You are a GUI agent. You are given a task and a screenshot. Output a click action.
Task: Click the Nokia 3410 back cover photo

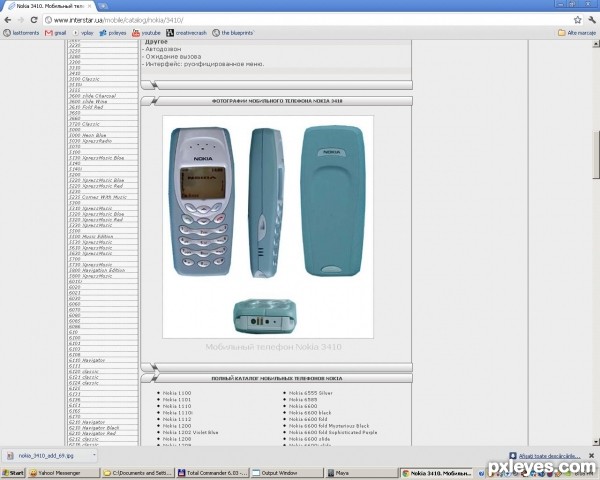pyautogui.click(x=333, y=201)
